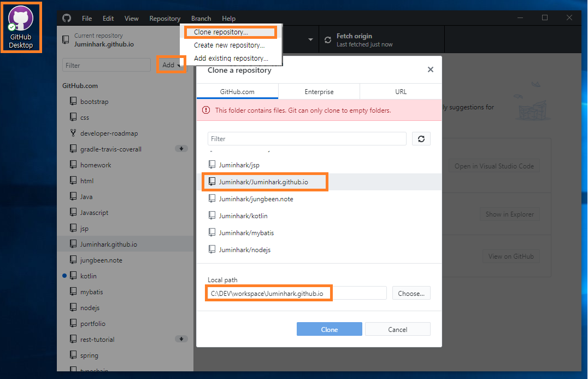Select jungbeen.note repository in sidebar
588x379 pixels.
pyautogui.click(x=125, y=260)
